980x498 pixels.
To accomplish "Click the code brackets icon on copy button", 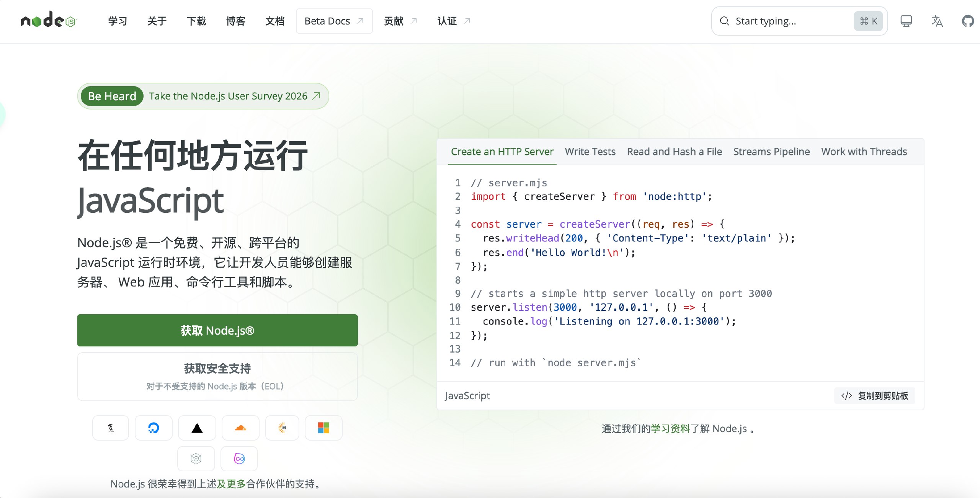I will (847, 396).
